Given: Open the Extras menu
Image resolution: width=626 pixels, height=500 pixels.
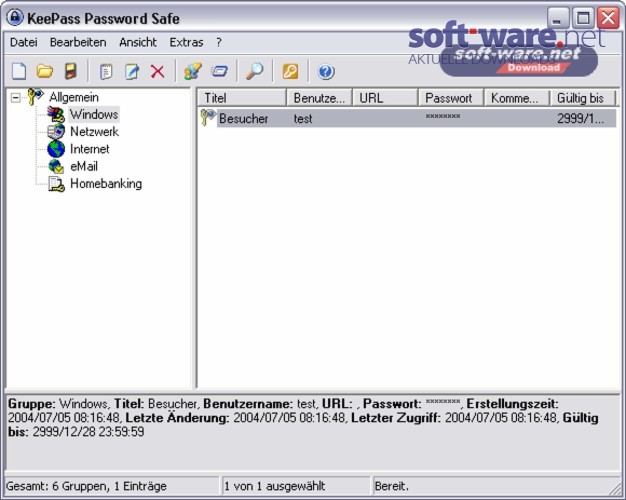Looking at the screenshot, I should point(186,42).
